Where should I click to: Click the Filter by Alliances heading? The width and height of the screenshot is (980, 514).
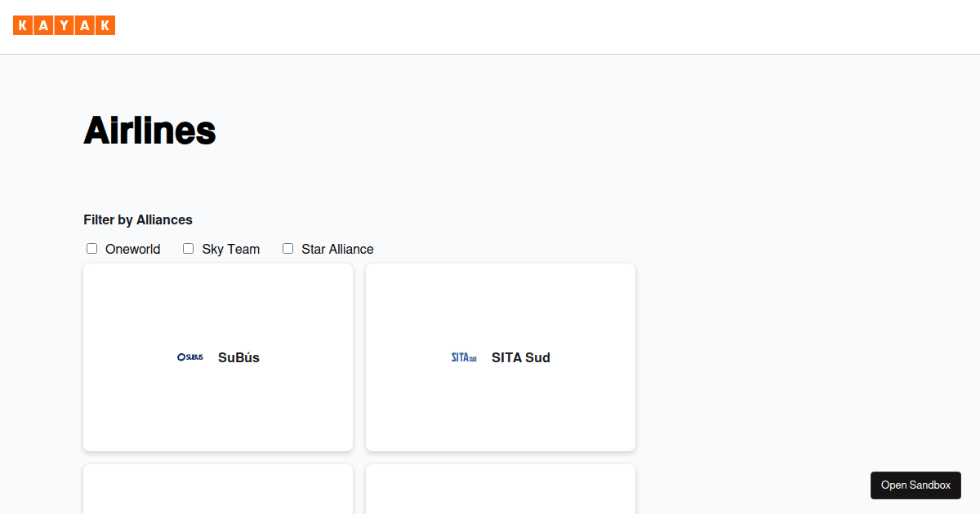pyautogui.click(x=137, y=219)
